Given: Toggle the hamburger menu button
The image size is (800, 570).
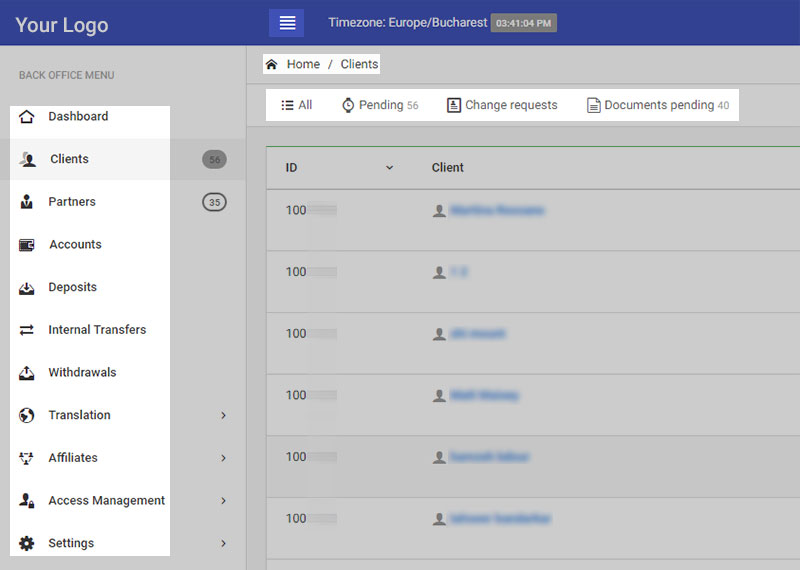Looking at the screenshot, I should click(x=287, y=23).
